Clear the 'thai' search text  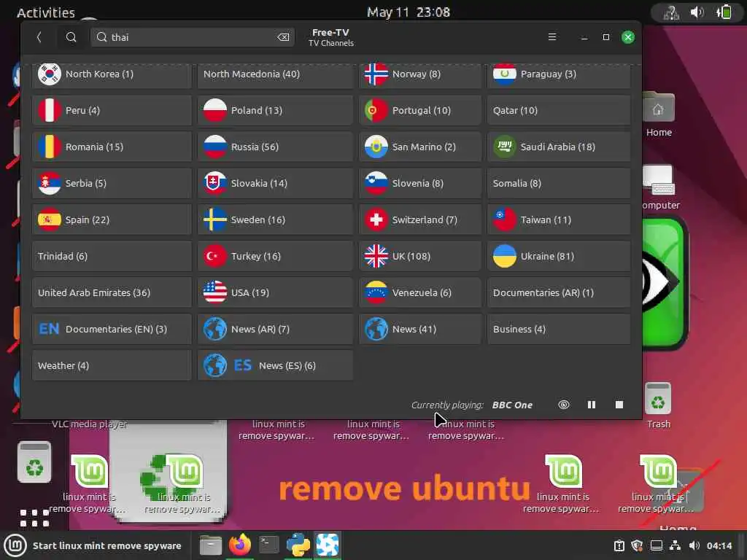284,37
